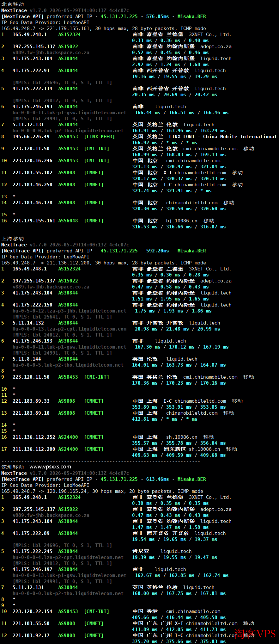The height and width of the screenshot is (644, 279).
Task: Select the IP address 41.175.246.197
Action: point(33,569)
